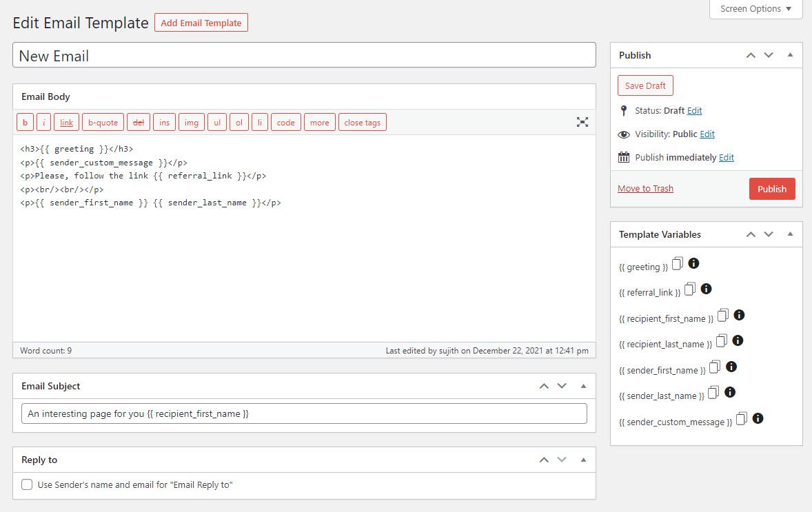Apply strikethrough with the del tool
The height and width of the screenshot is (512, 812).
pos(138,122)
